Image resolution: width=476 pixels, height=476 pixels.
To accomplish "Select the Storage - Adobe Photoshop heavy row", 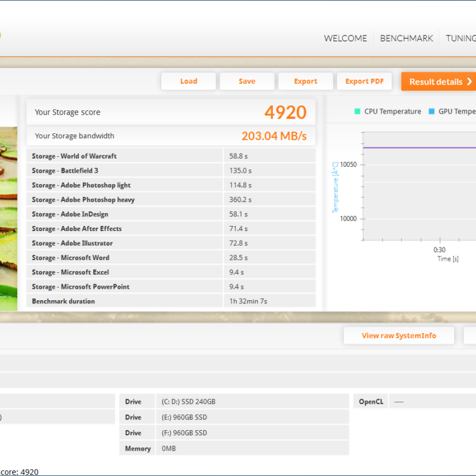I will coord(171,200).
